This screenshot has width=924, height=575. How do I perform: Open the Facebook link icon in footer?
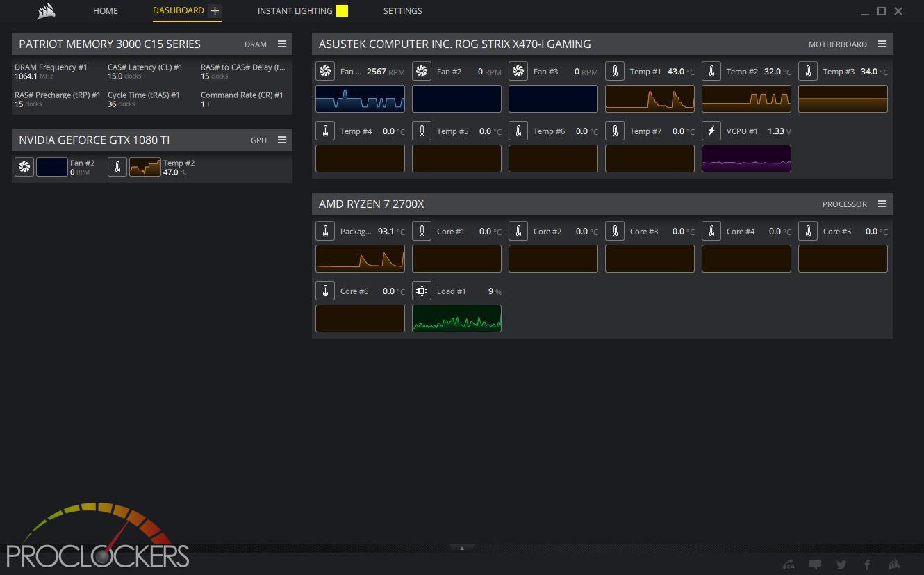(x=867, y=565)
